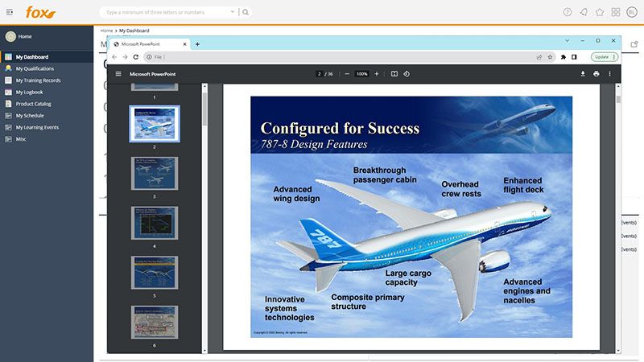Click the fit to page icon
The height and width of the screenshot is (362, 644).
click(394, 74)
